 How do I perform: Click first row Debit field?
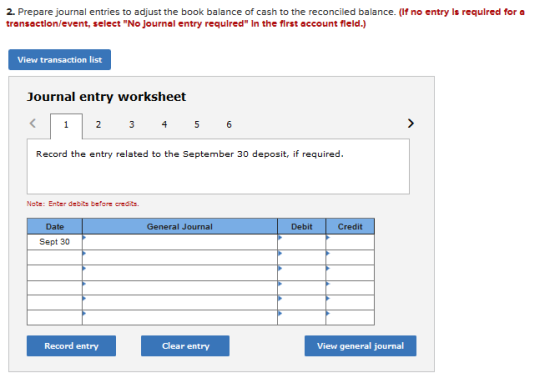pos(301,242)
